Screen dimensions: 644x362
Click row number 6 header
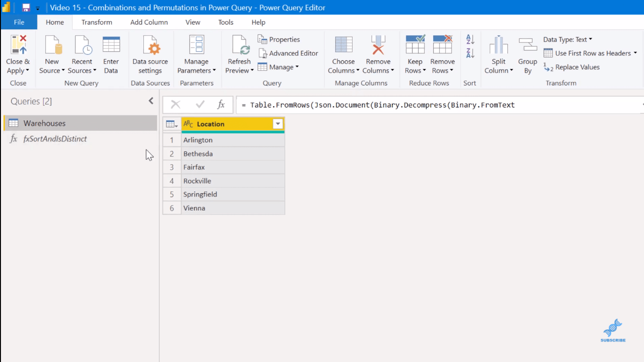tap(172, 208)
